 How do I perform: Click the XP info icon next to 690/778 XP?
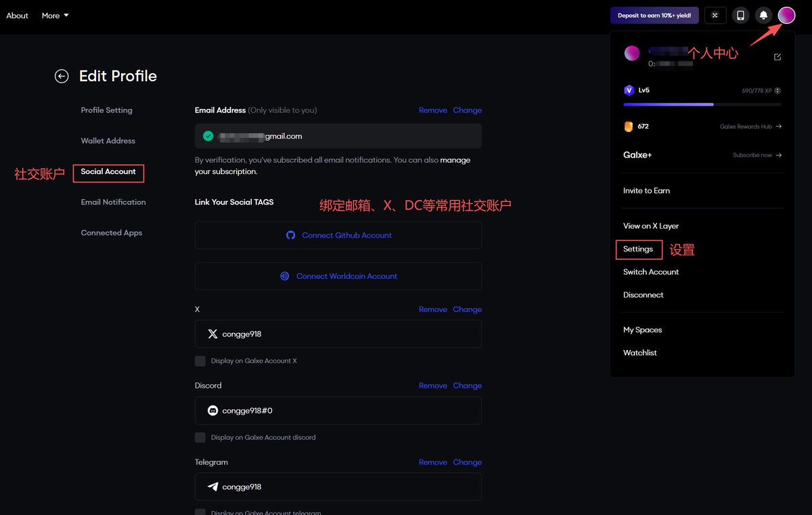(777, 90)
